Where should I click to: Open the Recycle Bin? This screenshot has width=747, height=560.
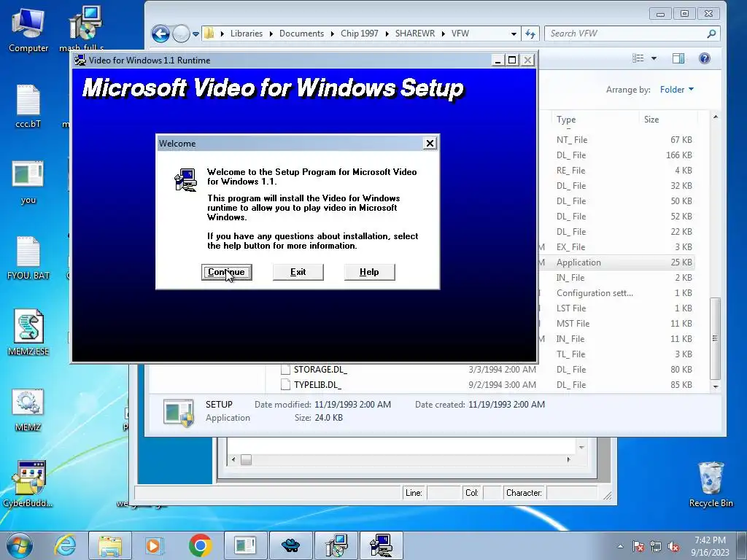pyautogui.click(x=711, y=484)
